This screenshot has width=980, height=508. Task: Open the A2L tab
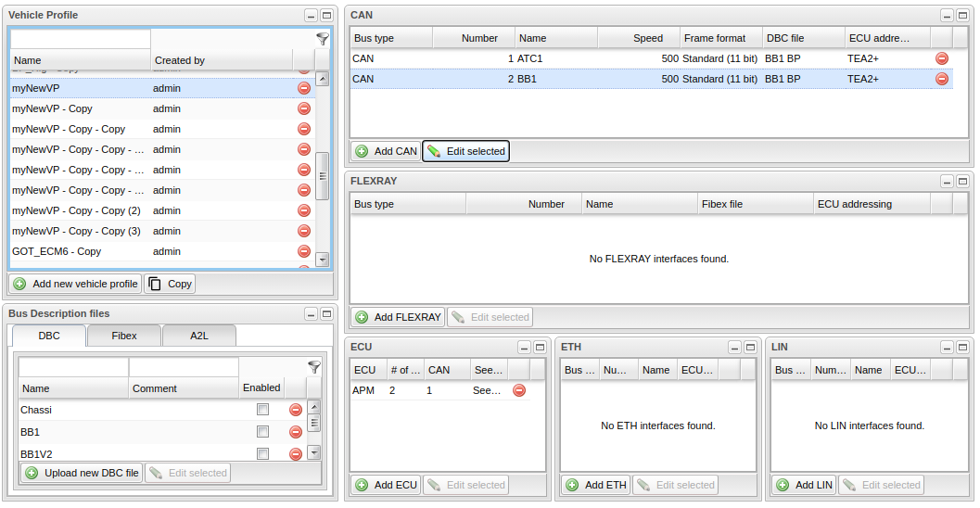point(199,336)
